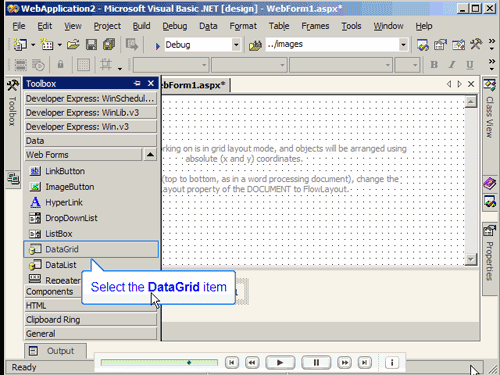Open the Open File folder icon
Image resolution: width=500 pixels, height=375 pixels.
click(x=73, y=44)
